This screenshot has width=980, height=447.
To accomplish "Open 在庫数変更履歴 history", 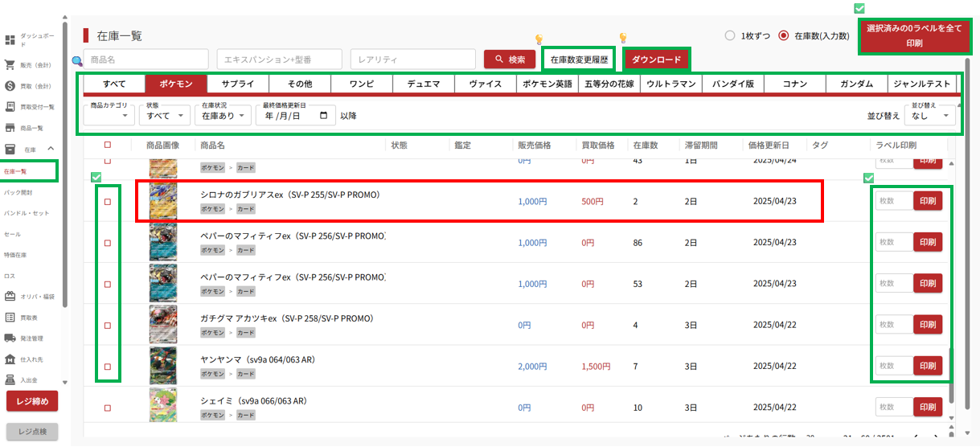I will 580,59.
